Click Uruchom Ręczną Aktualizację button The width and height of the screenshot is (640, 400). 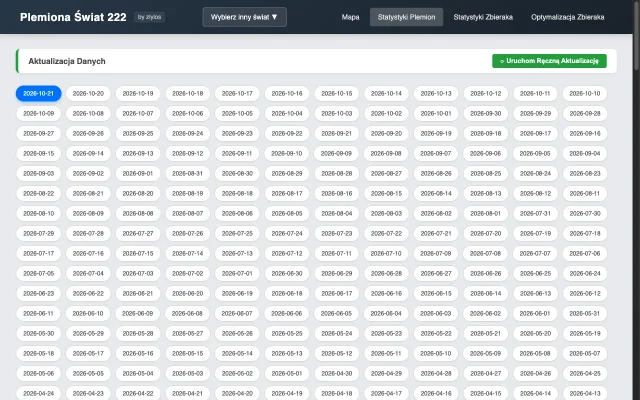[x=549, y=61]
